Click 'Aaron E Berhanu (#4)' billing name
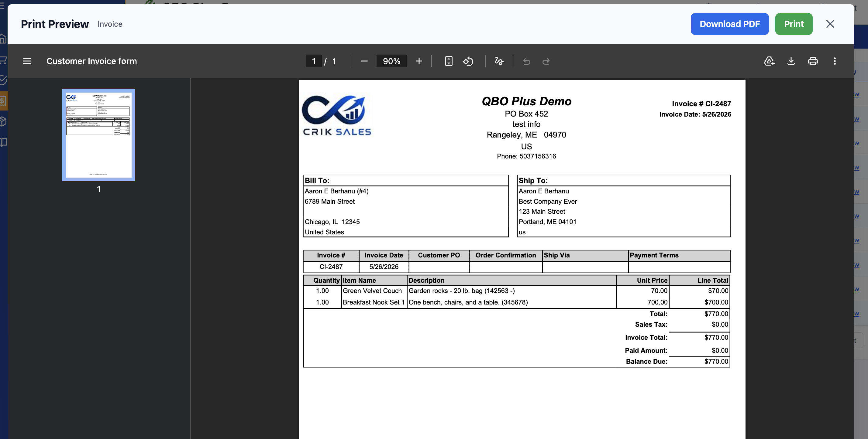868x439 pixels. coord(337,191)
